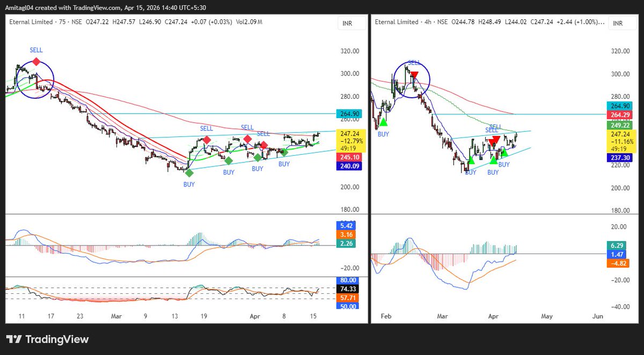Select the green 249.22 price label on the 4h chart
Viewport: 644px width, 355px height.
[620, 125]
